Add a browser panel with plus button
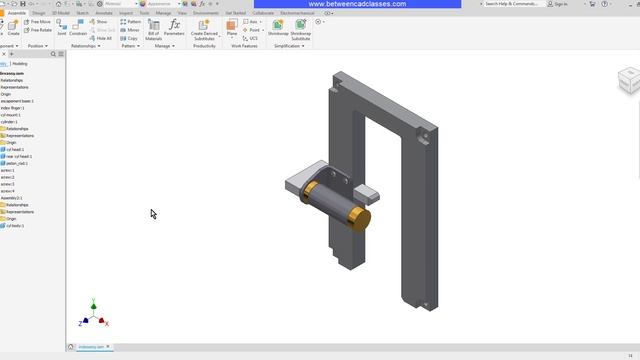The height and width of the screenshot is (360, 640). (x=11, y=54)
